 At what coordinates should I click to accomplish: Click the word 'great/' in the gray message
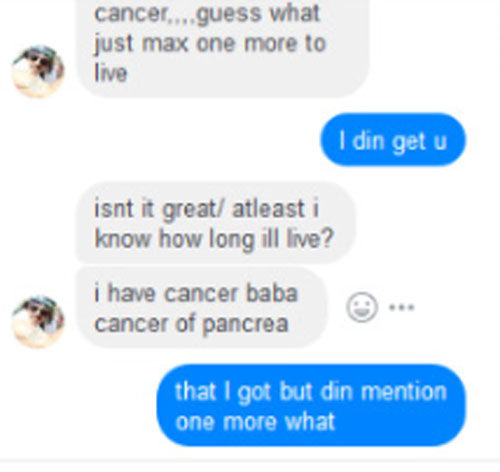tap(194, 210)
